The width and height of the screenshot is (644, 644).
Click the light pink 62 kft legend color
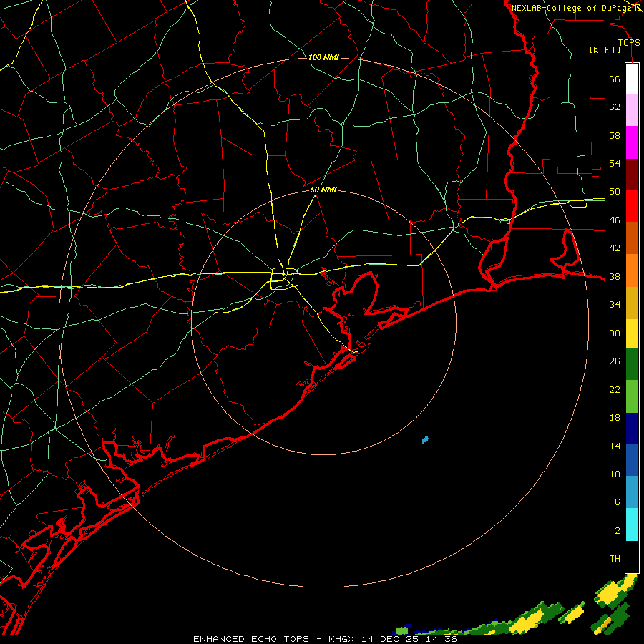632,109
